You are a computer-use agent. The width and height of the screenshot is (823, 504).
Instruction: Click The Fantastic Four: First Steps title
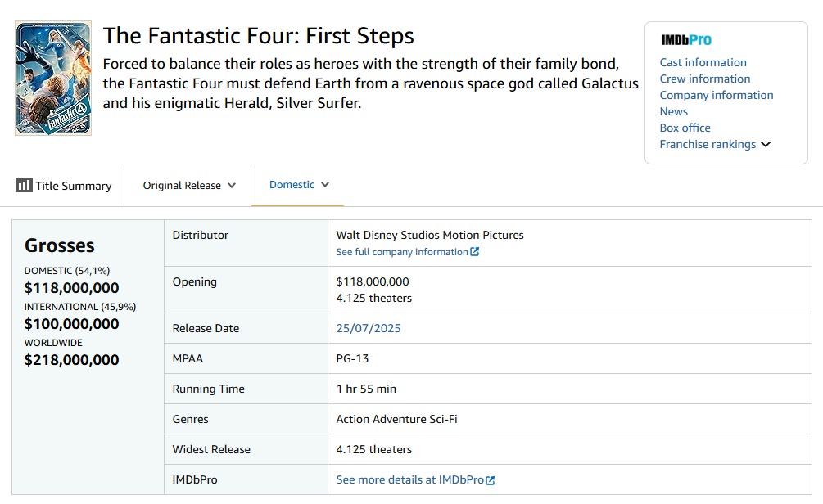pyautogui.click(x=258, y=36)
